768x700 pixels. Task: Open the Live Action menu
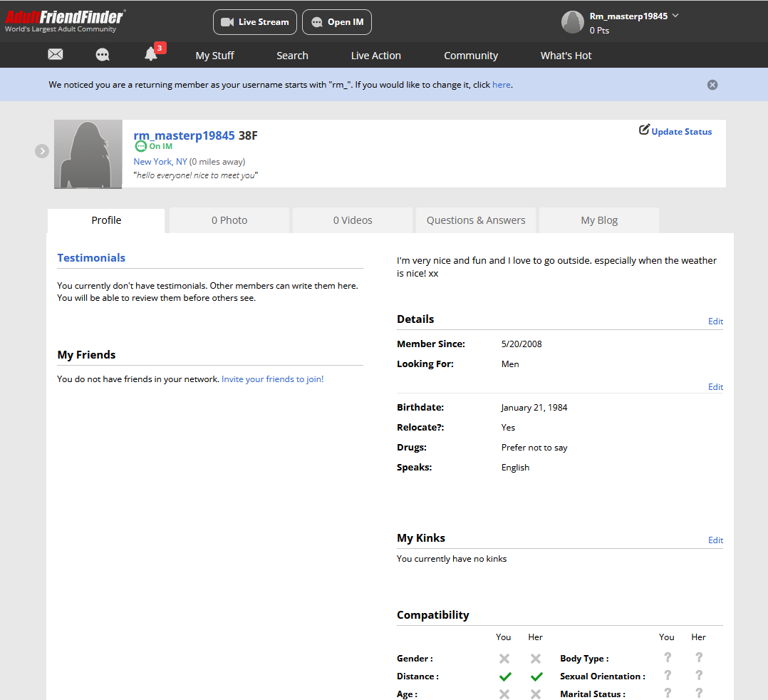(375, 56)
